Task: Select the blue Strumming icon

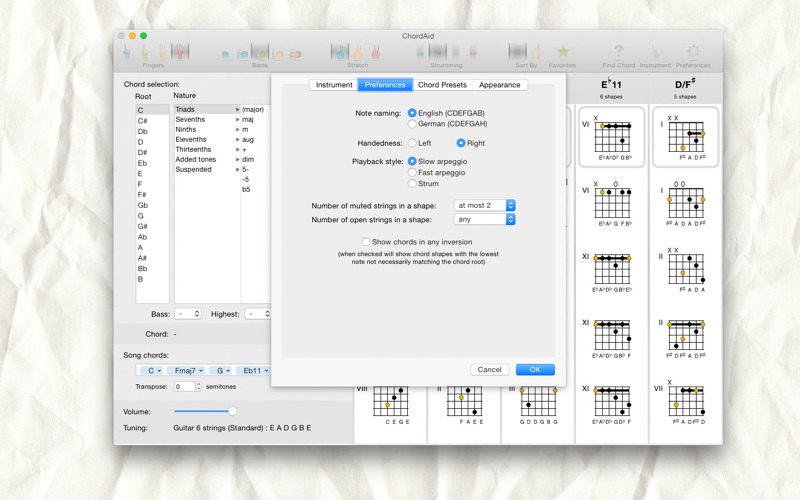Action: 420,52
